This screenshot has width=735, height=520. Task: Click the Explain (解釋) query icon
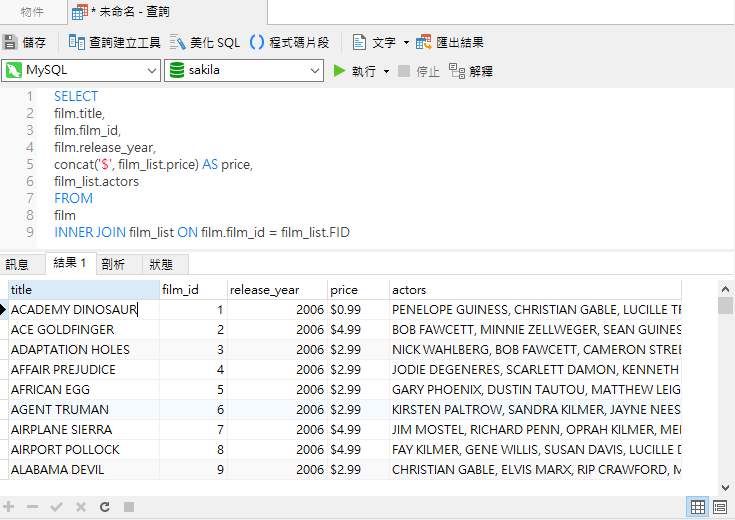coord(470,71)
